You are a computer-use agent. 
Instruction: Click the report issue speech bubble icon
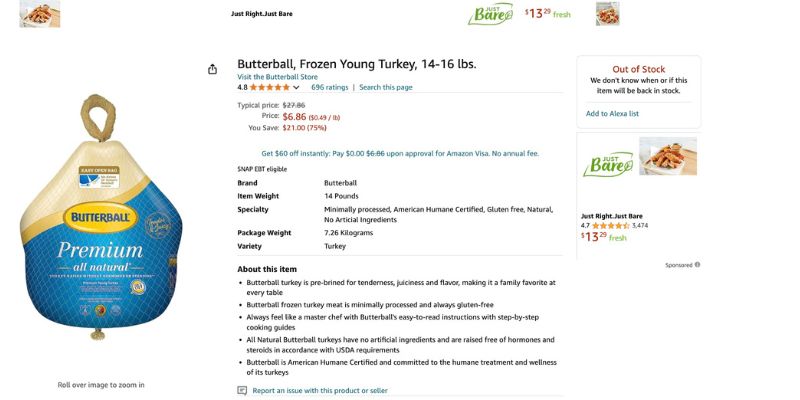(242, 390)
